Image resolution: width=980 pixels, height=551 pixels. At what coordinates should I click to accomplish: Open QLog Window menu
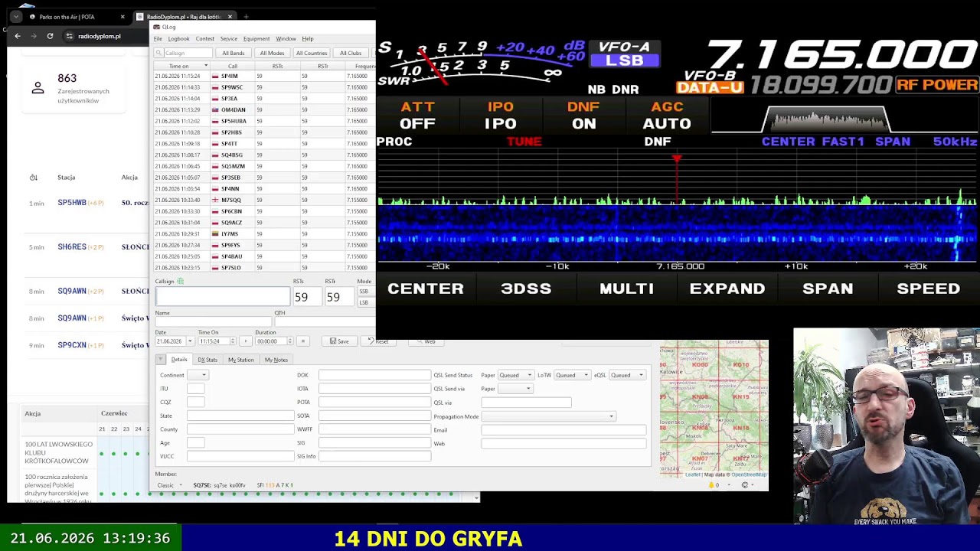pos(286,39)
